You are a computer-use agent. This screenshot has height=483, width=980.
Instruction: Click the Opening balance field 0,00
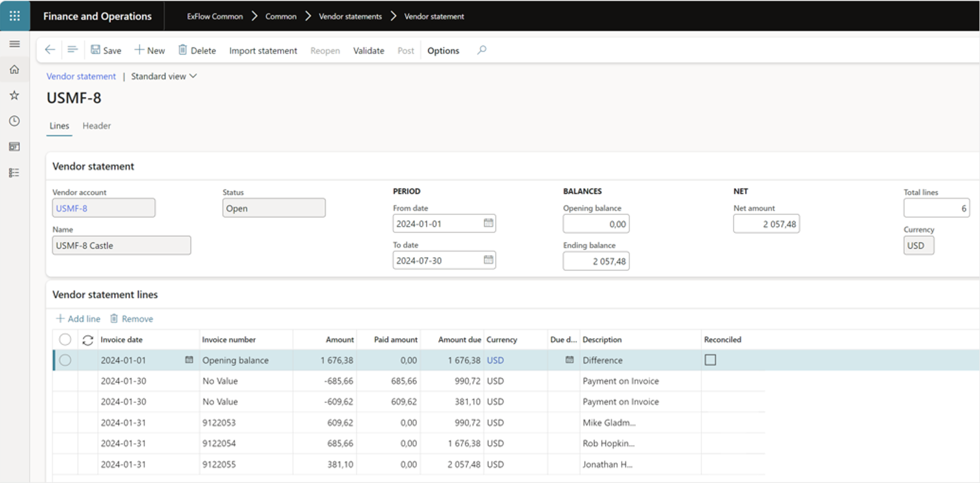pos(596,224)
